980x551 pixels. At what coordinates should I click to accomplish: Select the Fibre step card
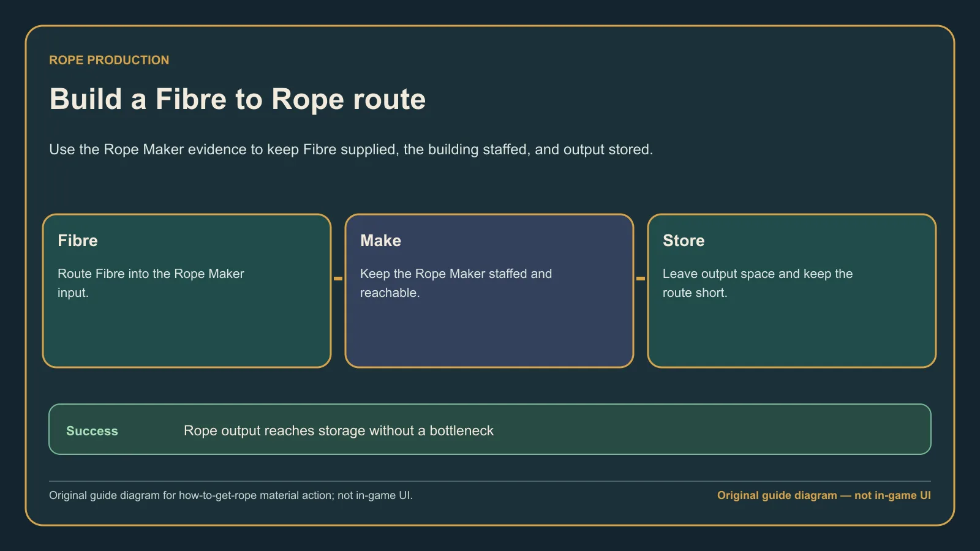click(x=187, y=291)
